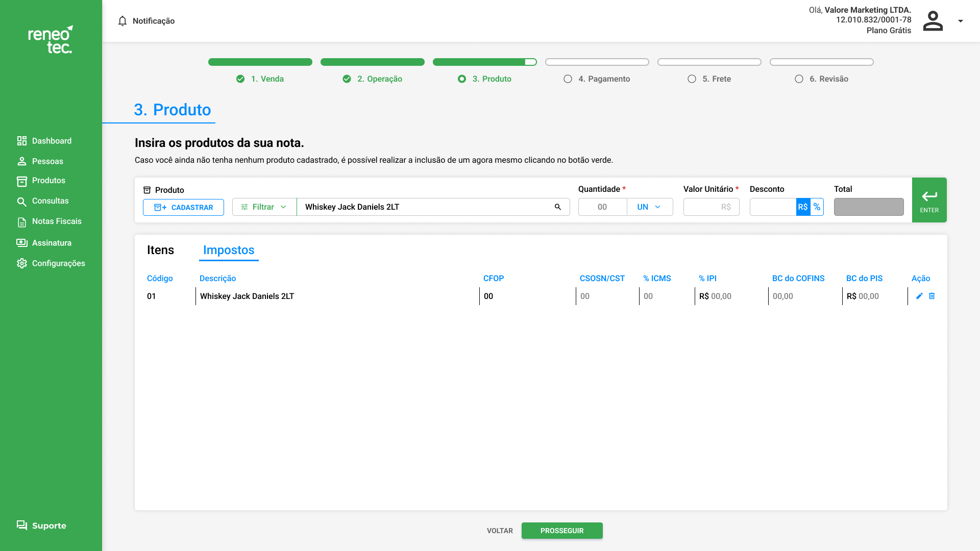
Task: Click the search magnifier in product field
Action: click(x=558, y=207)
